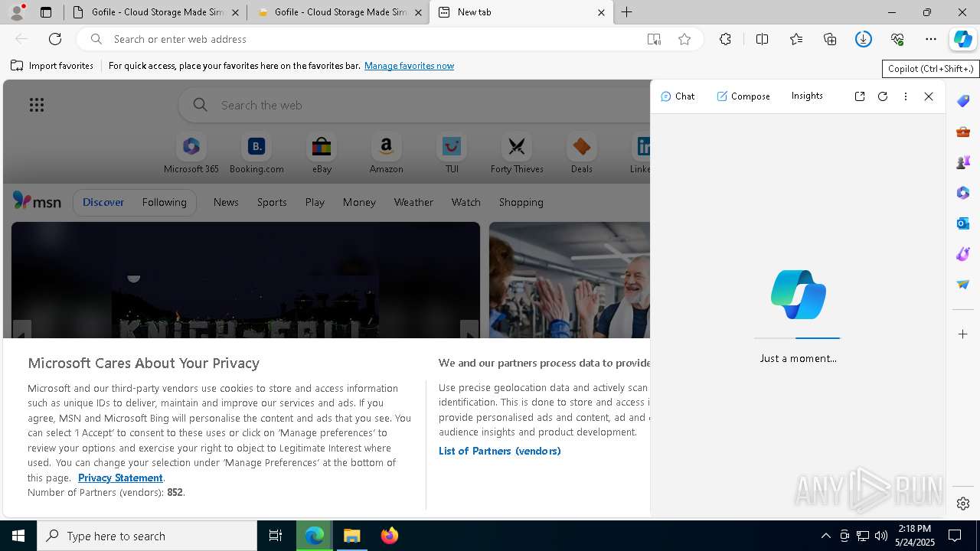This screenshot has height=551, width=980.
Task: Open the Microsoft 365 quick link
Action: click(191, 154)
